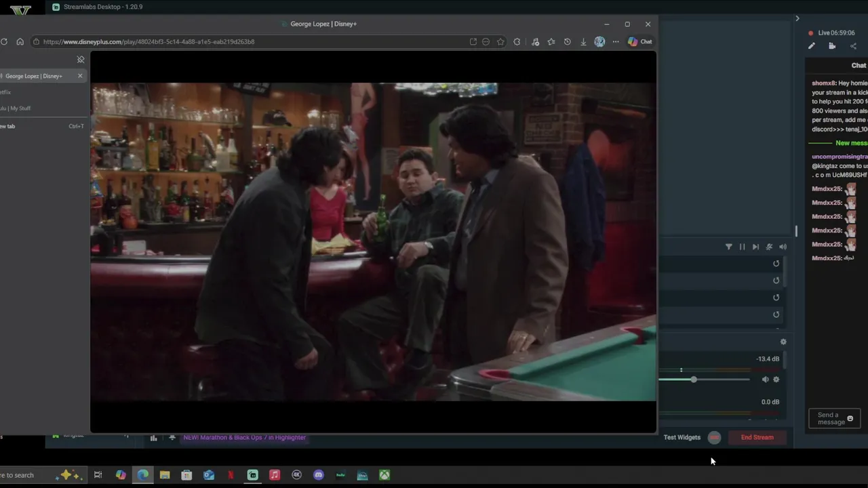The height and width of the screenshot is (488, 868).
Task: Open Discord from the taskbar
Action: (x=319, y=475)
